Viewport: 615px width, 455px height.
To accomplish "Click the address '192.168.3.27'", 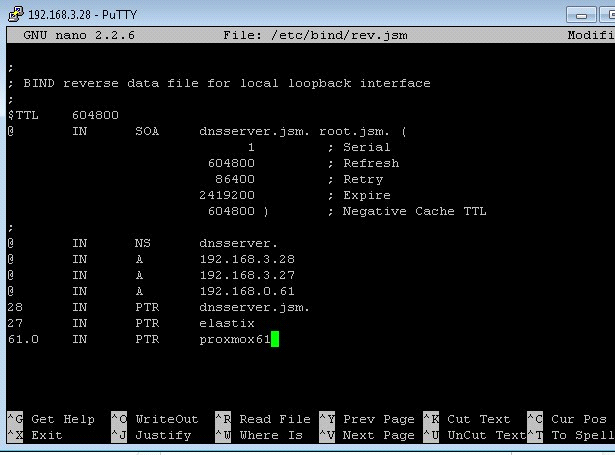I will (247, 275).
